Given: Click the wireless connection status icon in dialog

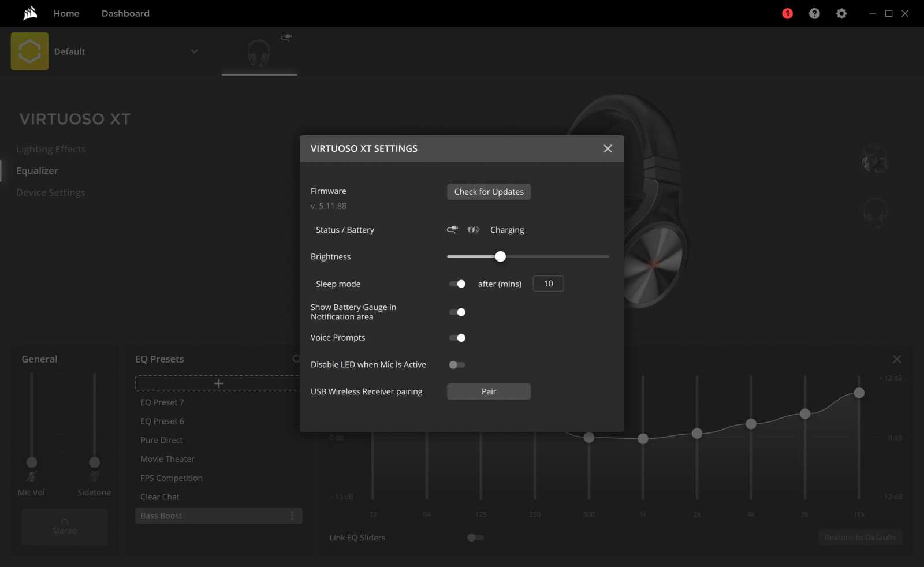Looking at the screenshot, I should [x=452, y=230].
